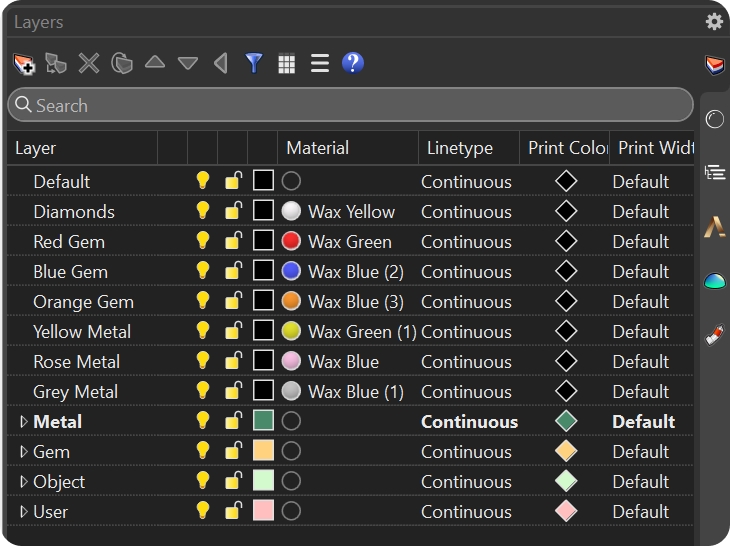The width and height of the screenshot is (730, 546).
Task: Click the New Layer icon in toolbar
Action: point(24,64)
